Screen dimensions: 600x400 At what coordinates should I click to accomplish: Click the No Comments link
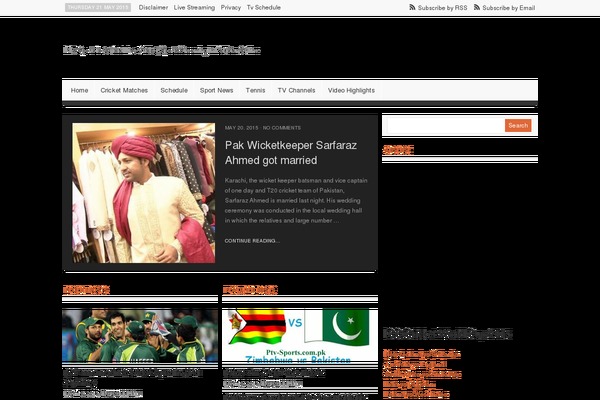282,128
